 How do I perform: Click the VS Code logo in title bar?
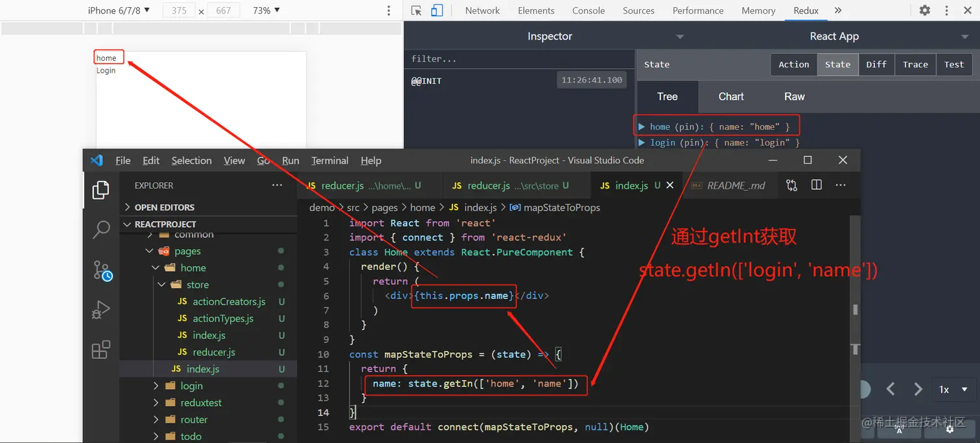pos(97,160)
